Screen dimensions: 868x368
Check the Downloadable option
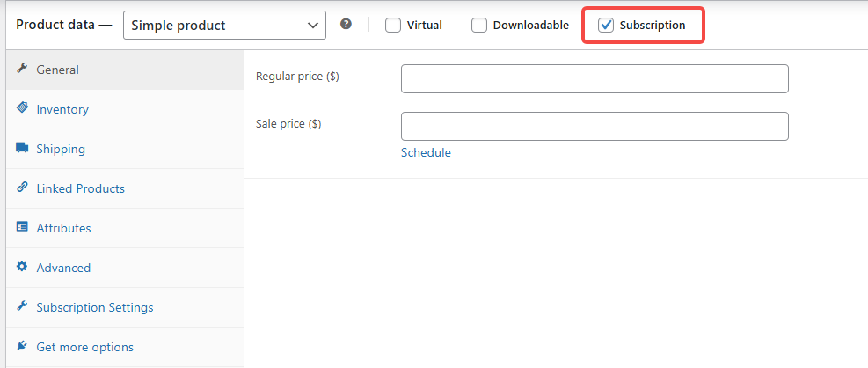pyautogui.click(x=479, y=26)
